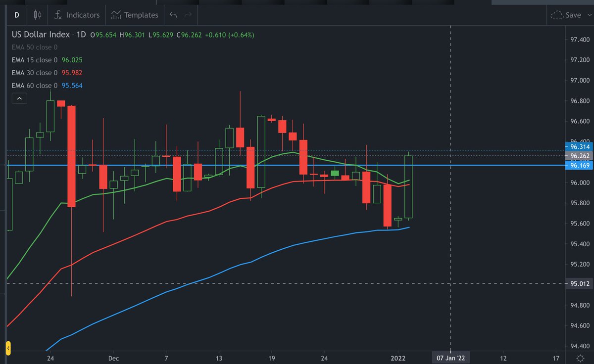594x364 pixels.
Task: Select the hidden EMA 50 close 0 indicator
Action: [x=35, y=47]
